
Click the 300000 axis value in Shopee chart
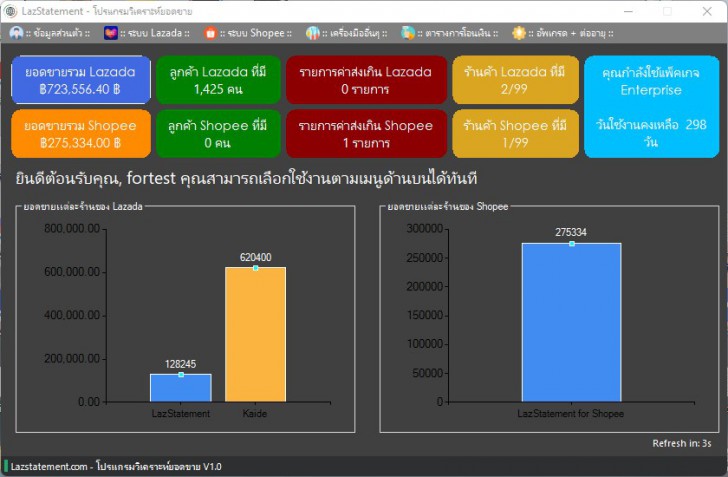pyautogui.click(x=425, y=229)
